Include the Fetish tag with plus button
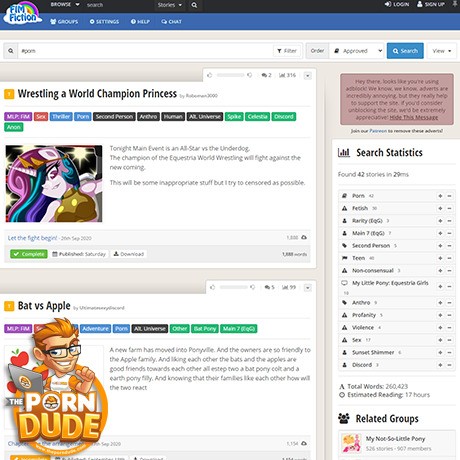The image size is (460, 460). (x=440, y=208)
